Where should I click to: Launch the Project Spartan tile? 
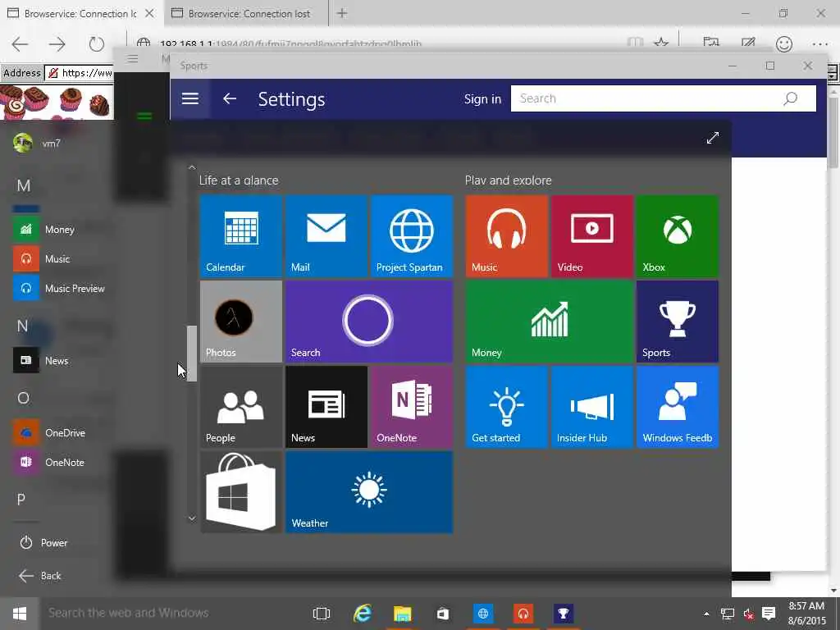coord(412,236)
